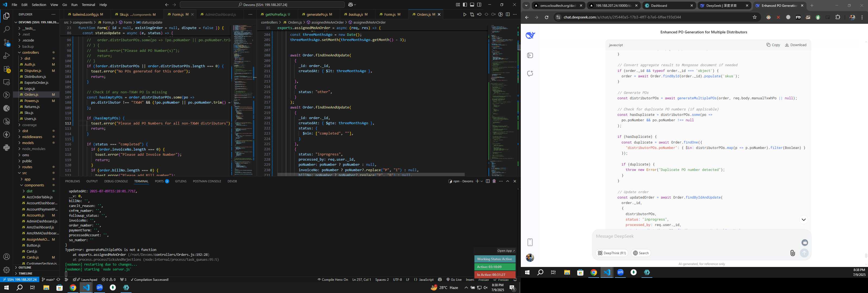Switch to the tailwind.config.js editor tab

point(85,14)
